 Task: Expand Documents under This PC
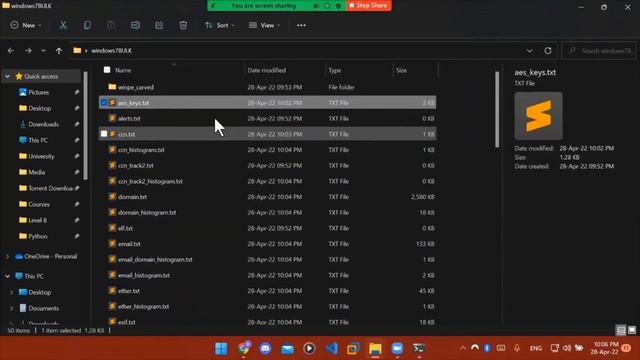(x=11, y=308)
